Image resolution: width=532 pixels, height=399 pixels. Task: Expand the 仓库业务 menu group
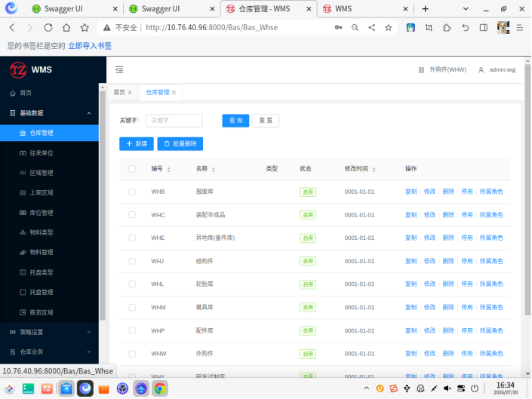pos(49,352)
